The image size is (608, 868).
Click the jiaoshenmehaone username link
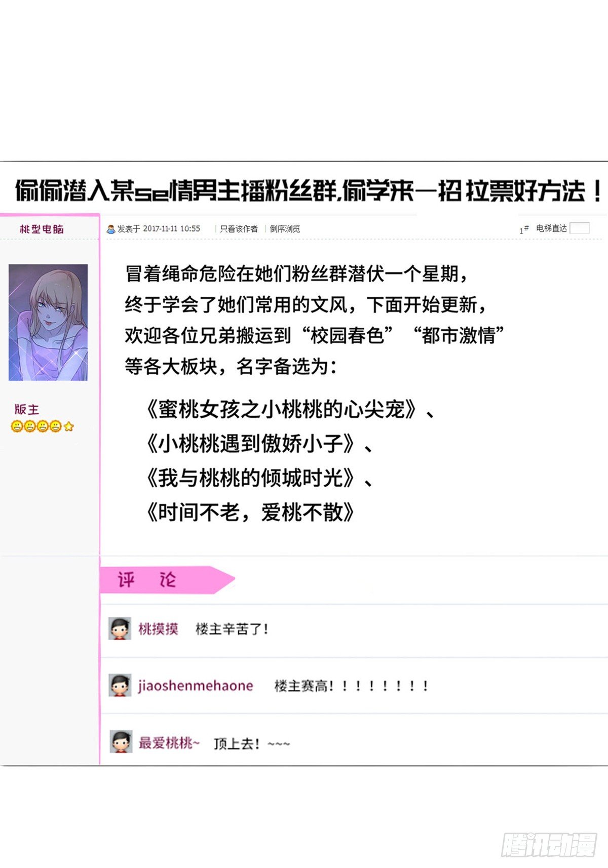(x=196, y=686)
